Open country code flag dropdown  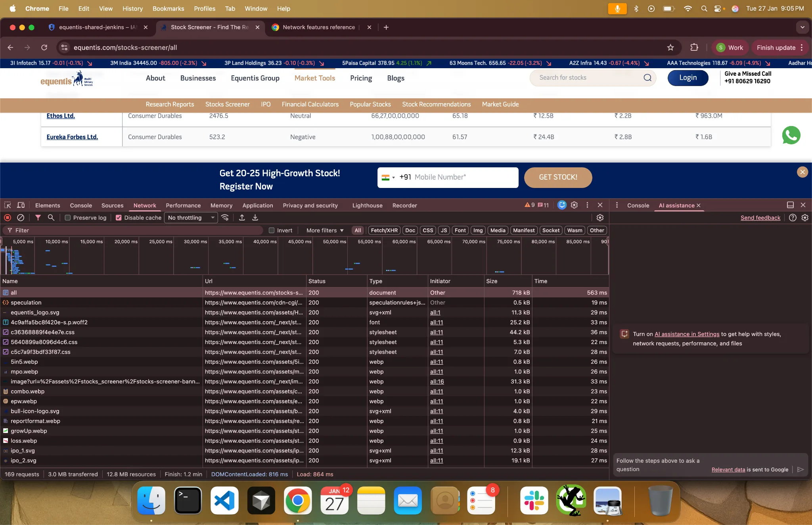click(x=388, y=177)
